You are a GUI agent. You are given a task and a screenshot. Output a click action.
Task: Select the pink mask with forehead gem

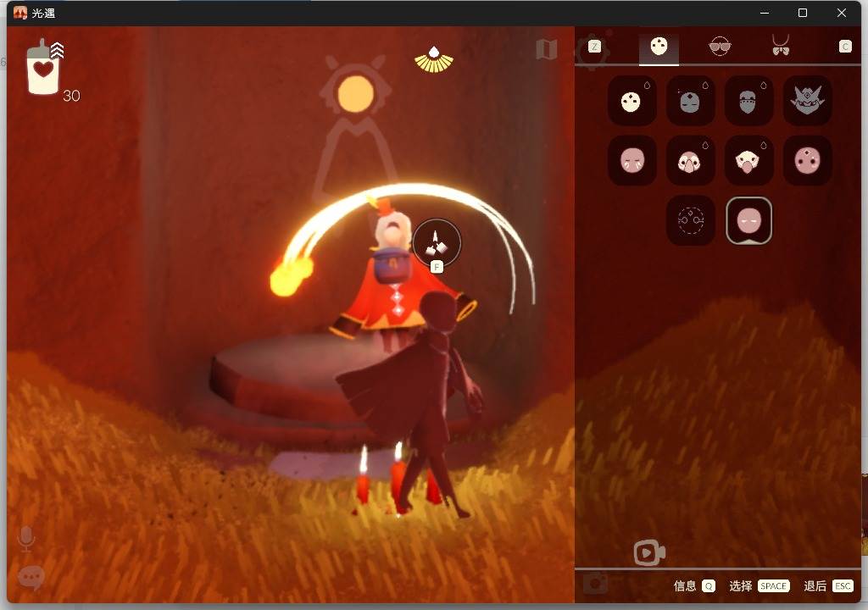tap(807, 160)
